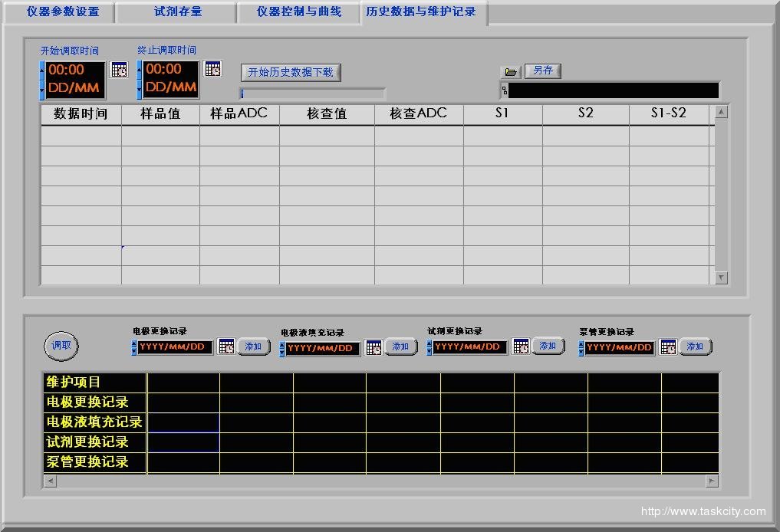Viewport: 780px width, 532px height.
Task: Open calendar for 电极液填充记录 date
Action: [x=373, y=347]
